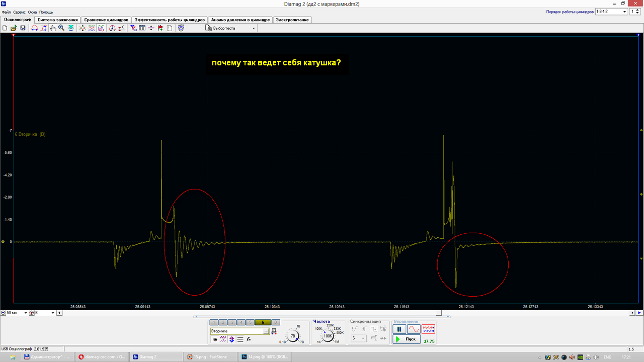Click the ellipsis button beside Вторичка

[x=266, y=331]
